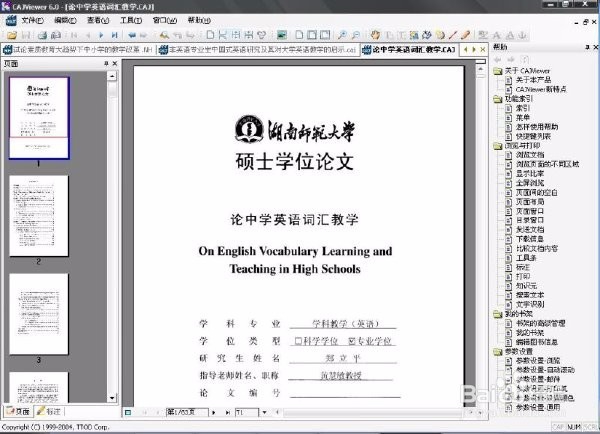Collapse the 我的书架 help folder
The width and height of the screenshot is (600, 434).
pyautogui.click(x=497, y=314)
